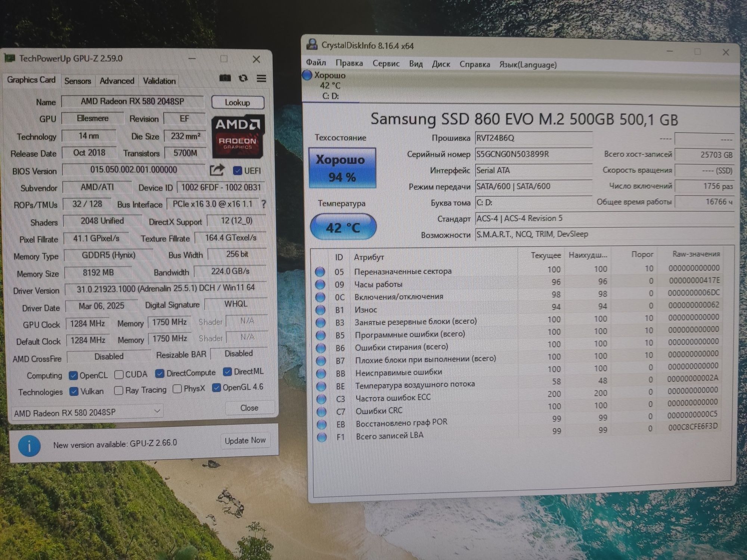The image size is (747, 560).
Task: Toggle the DirectCompute checkbox
Action: pyautogui.click(x=160, y=373)
